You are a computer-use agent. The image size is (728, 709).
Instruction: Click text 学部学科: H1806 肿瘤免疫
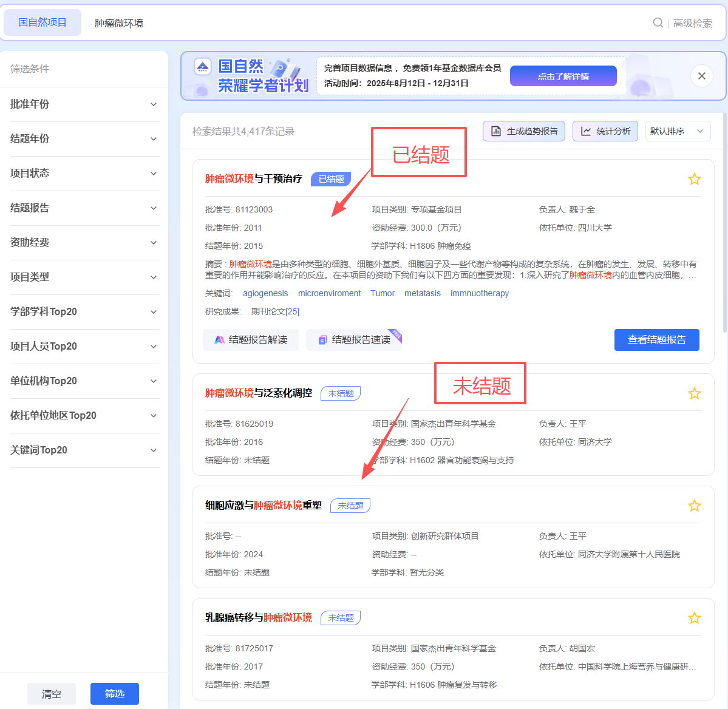421,246
